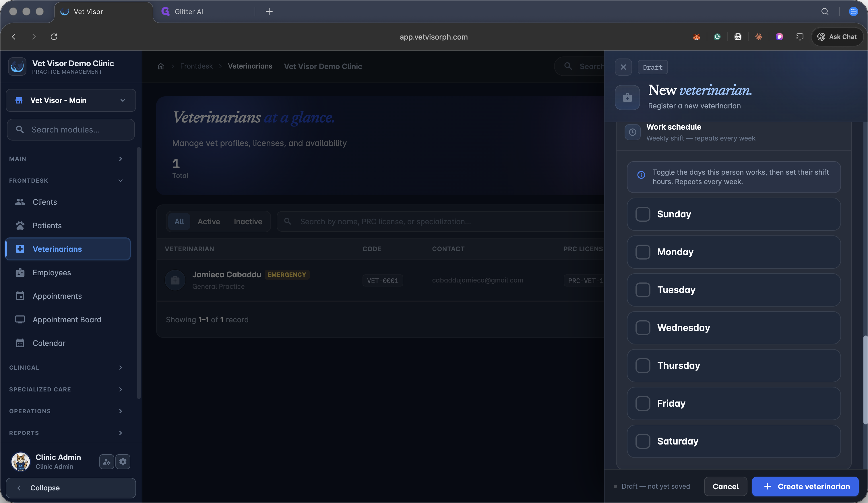Expand the SPECIALIZED CARE sidebar section
The height and width of the screenshot is (503, 868).
coord(66,389)
